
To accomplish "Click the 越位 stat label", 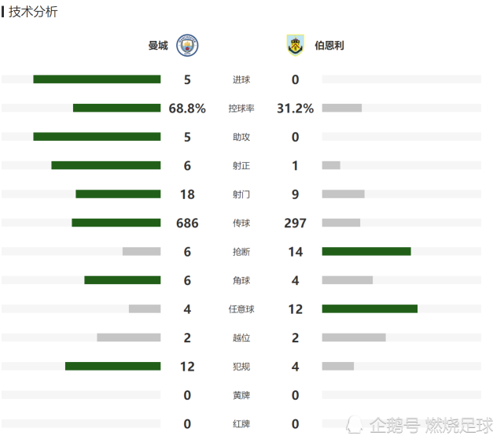I will pos(241,338).
